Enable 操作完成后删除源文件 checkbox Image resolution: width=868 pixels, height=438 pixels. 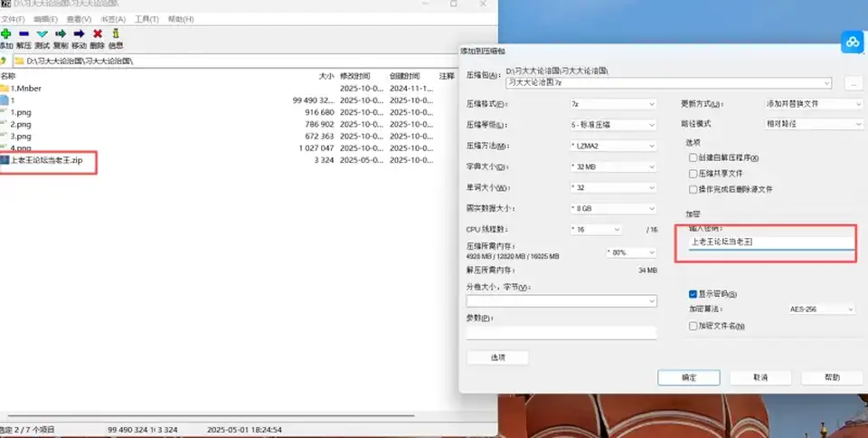pos(693,189)
